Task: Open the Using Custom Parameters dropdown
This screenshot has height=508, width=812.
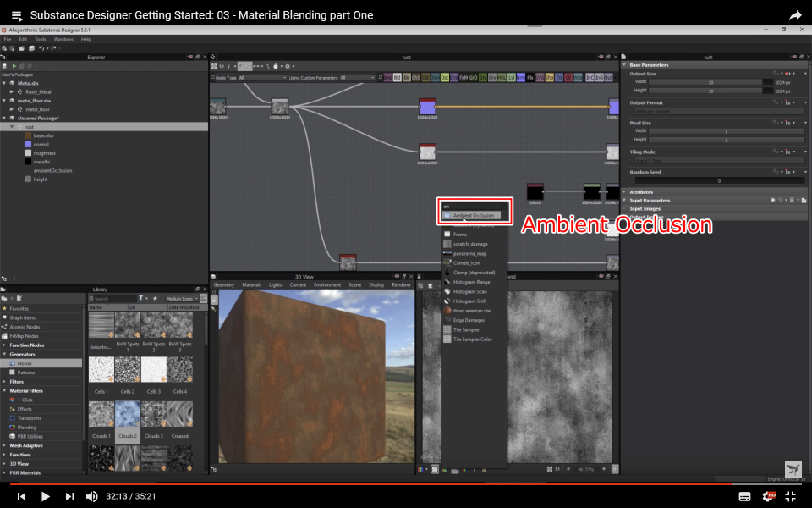Action: click(357, 78)
